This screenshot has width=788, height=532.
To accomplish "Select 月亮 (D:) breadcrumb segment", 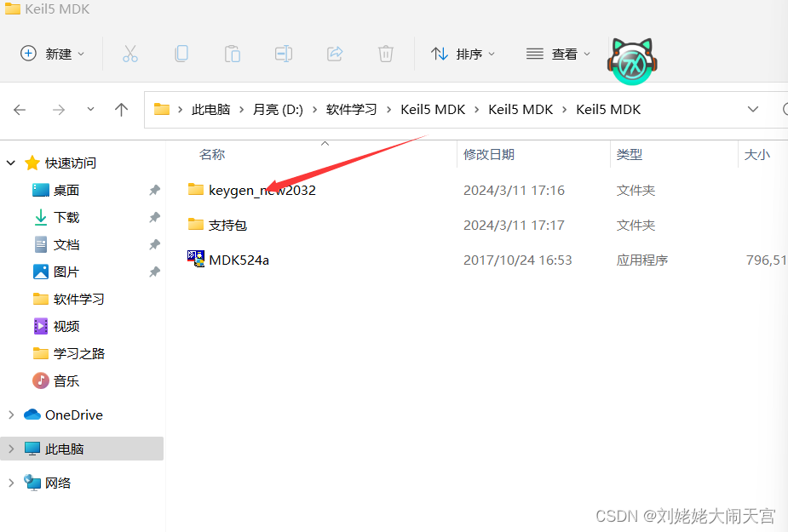I will tap(278, 110).
